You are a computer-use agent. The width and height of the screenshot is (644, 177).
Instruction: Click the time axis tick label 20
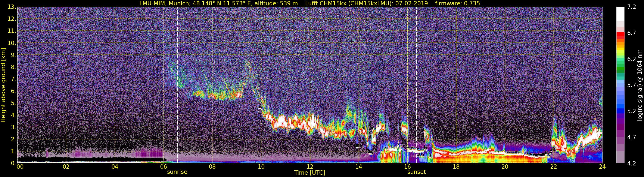click(x=505, y=167)
